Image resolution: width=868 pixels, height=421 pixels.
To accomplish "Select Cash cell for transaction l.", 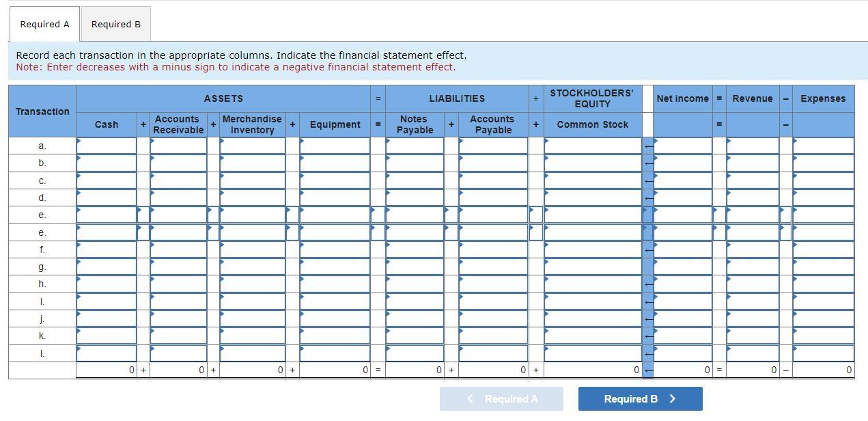I will pos(107,353).
